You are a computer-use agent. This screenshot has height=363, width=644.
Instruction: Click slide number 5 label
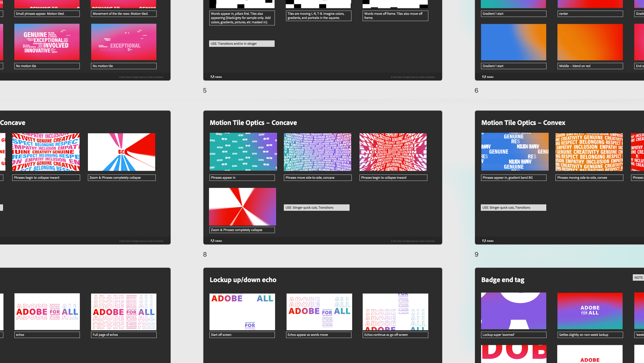pyautogui.click(x=205, y=90)
